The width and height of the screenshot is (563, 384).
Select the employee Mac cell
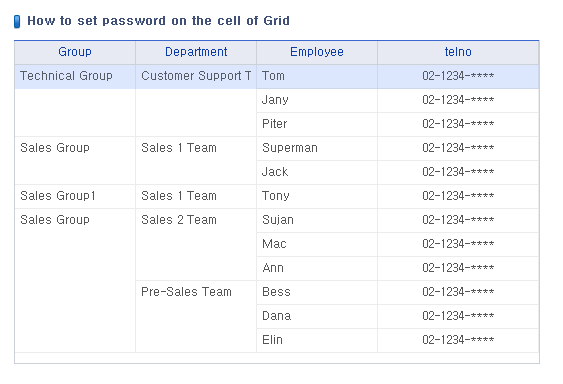317,245
